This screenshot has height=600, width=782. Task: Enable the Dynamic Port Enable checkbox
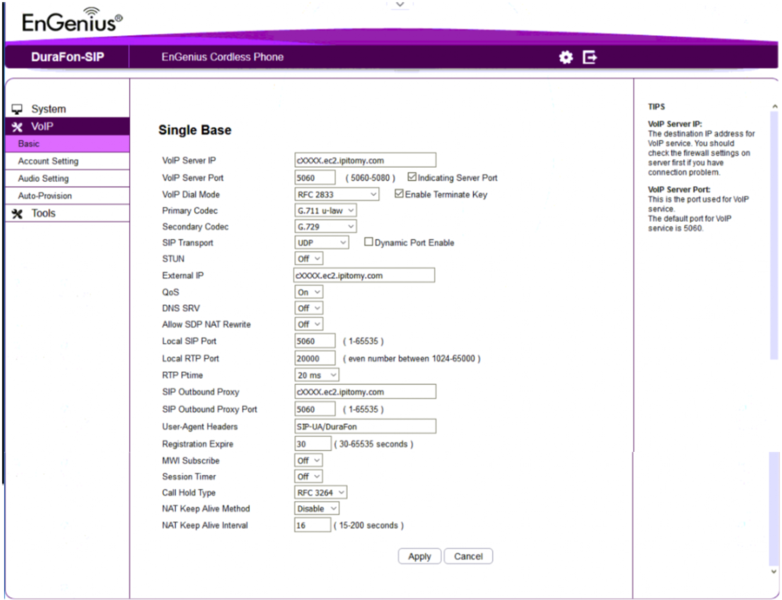[369, 242]
